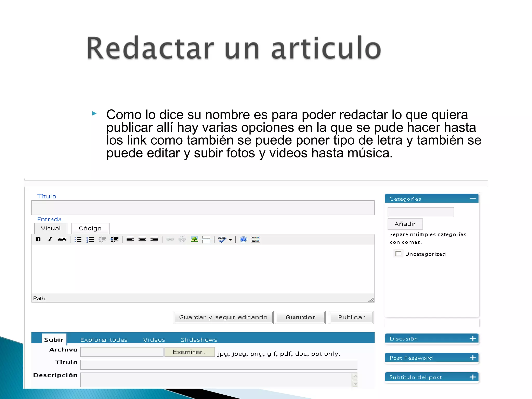Toggle bold formatting in the editor toolbar
532x399 pixels.
pos(38,239)
